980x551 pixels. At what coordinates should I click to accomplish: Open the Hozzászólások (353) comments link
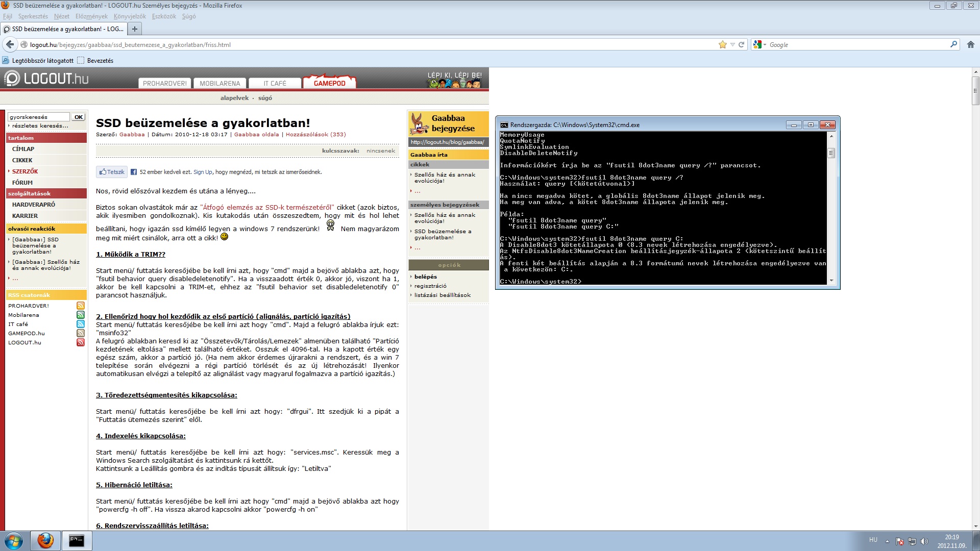click(315, 135)
